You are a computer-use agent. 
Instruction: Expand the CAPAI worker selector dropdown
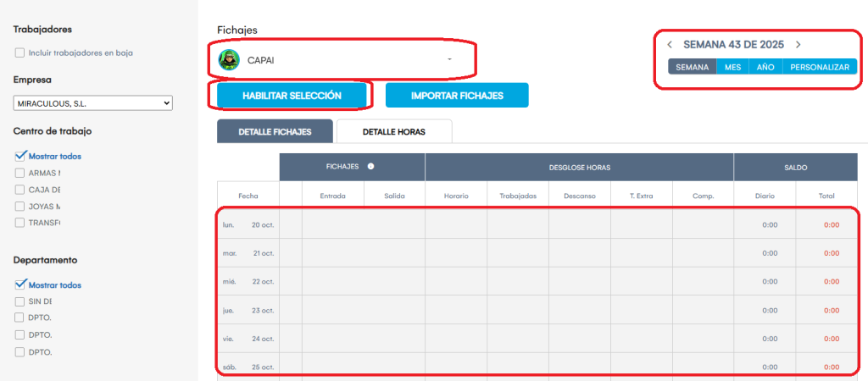[x=449, y=60]
